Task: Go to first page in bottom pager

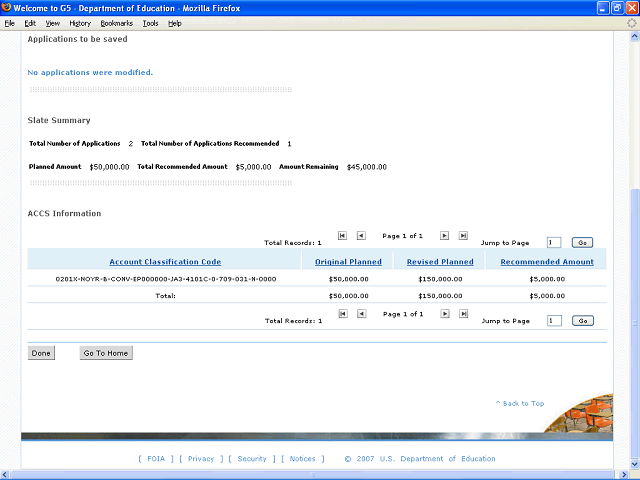Action: pos(343,313)
